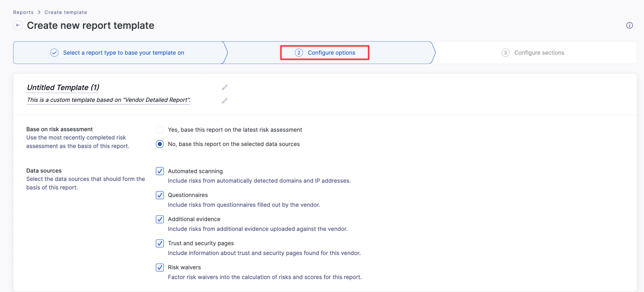This screenshot has height=292, width=644.
Task: Click the back arrow beside the page title
Action: coord(18,25)
